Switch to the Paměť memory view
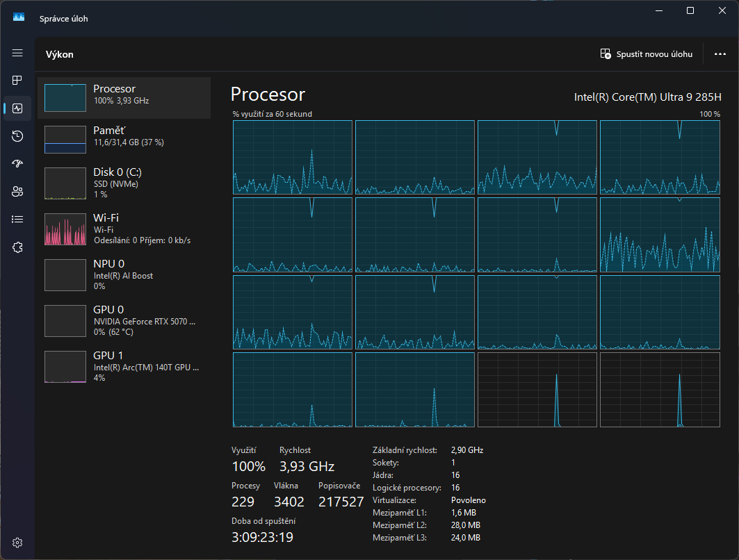 click(124, 139)
